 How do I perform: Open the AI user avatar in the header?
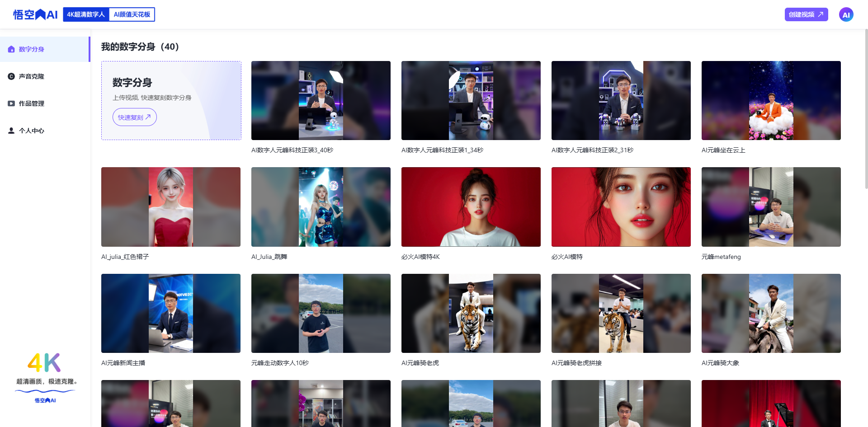point(846,14)
